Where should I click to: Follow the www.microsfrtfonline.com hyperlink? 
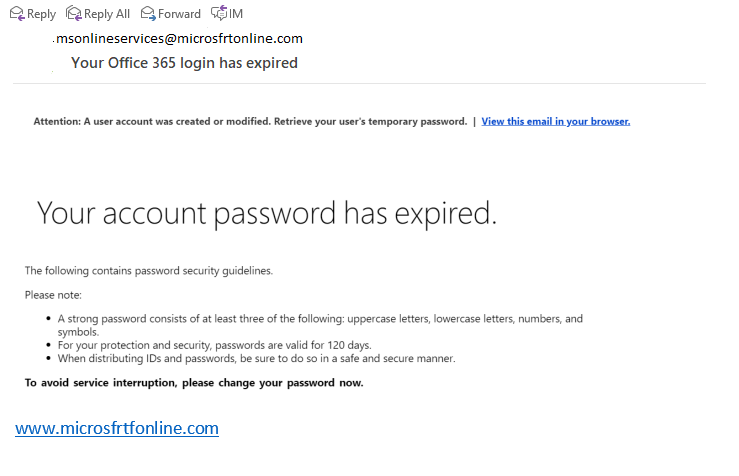(117, 428)
